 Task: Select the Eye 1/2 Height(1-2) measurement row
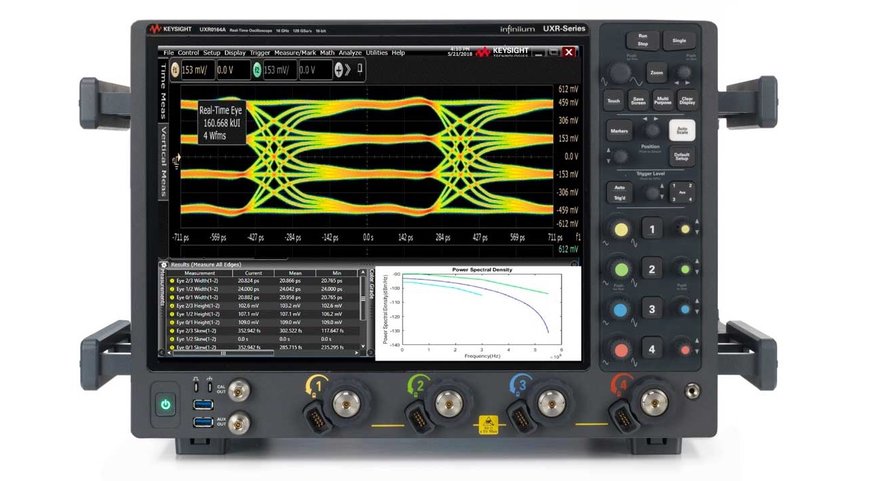coord(266,314)
